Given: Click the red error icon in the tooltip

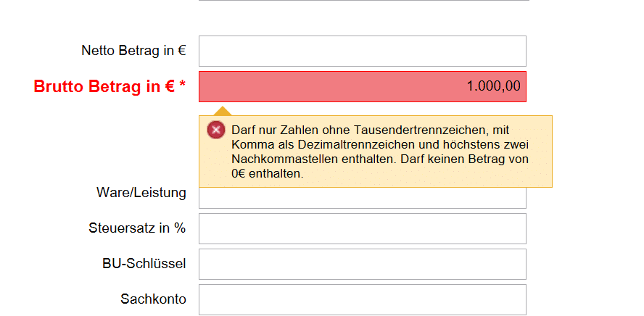Looking at the screenshot, I should tap(216, 130).
